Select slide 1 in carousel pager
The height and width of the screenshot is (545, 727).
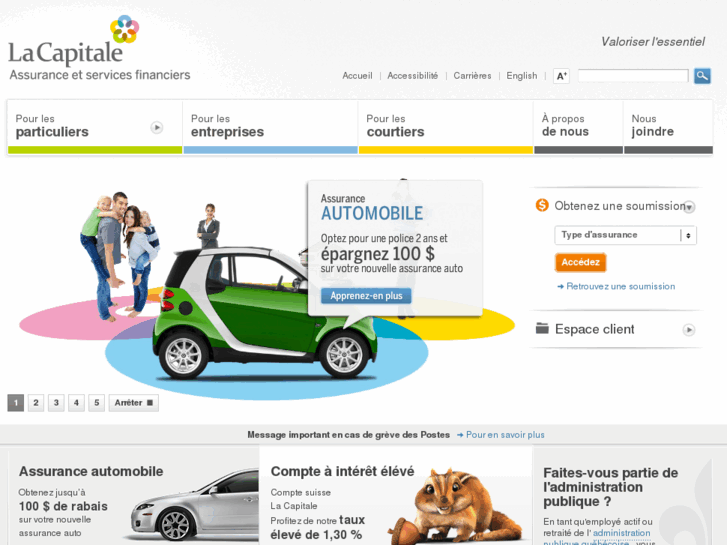coord(16,403)
